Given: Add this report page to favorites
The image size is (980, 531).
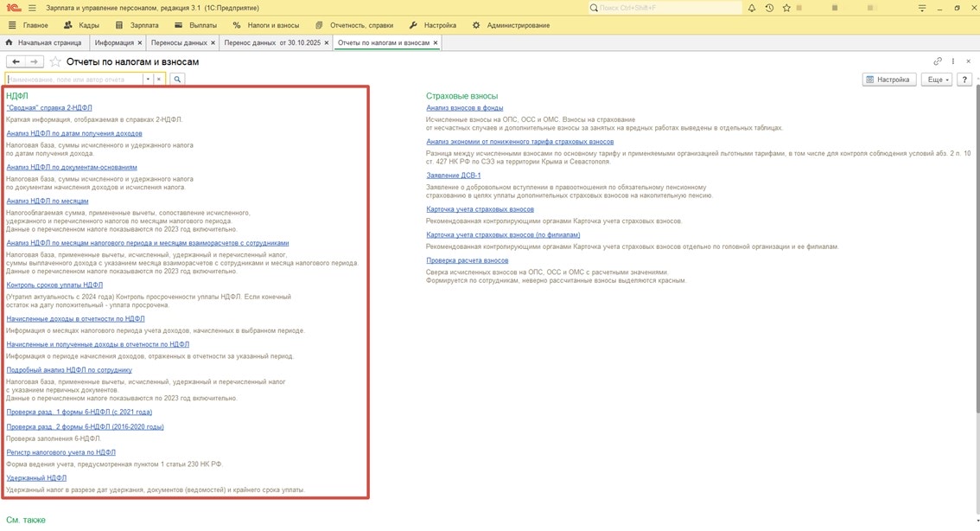Looking at the screenshot, I should click(x=55, y=62).
